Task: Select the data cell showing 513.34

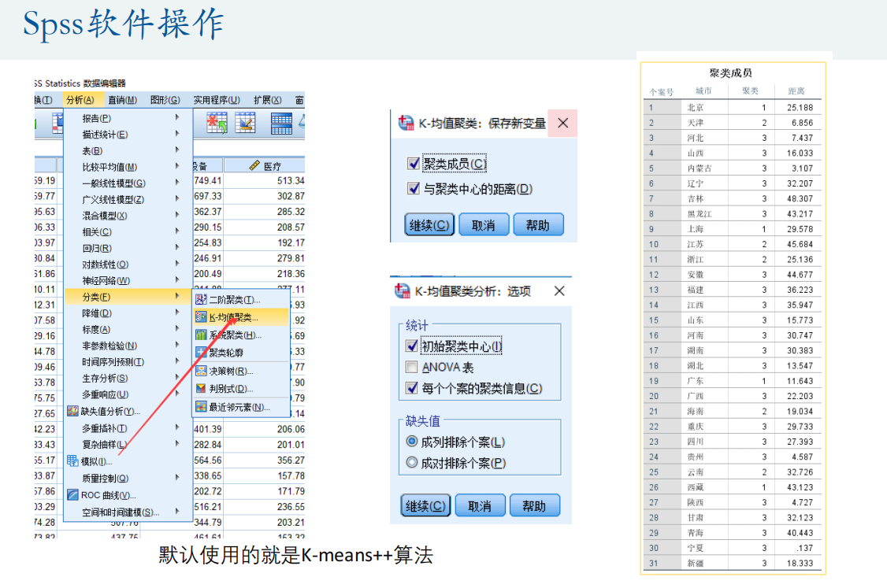Action: pos(265,181)
